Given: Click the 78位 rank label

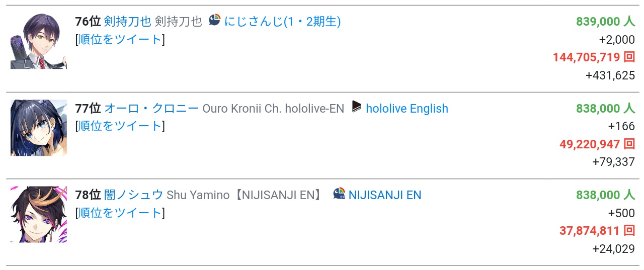Looking at the screenshot, I should (x=88, y=195).
